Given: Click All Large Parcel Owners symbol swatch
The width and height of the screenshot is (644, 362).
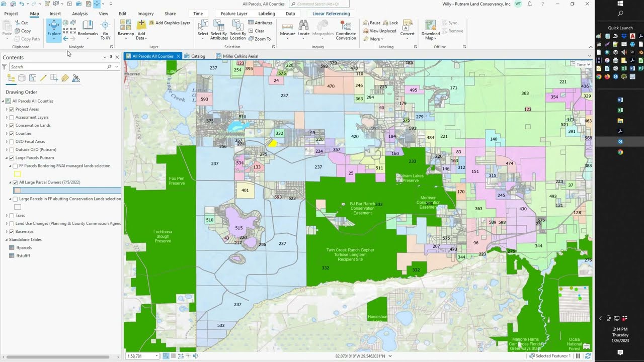Looking at the screenshot, I should pos(18,191).
